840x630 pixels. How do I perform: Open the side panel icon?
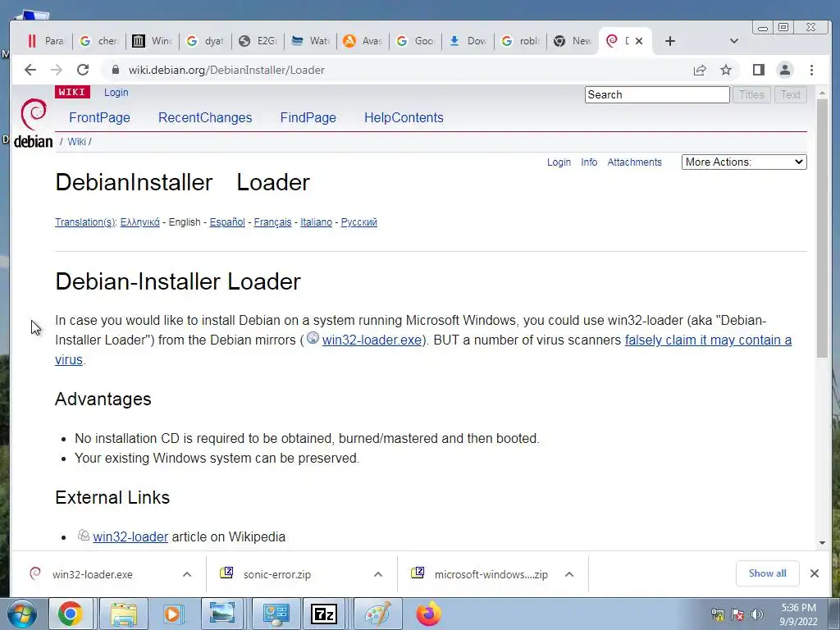coord(758,70)
